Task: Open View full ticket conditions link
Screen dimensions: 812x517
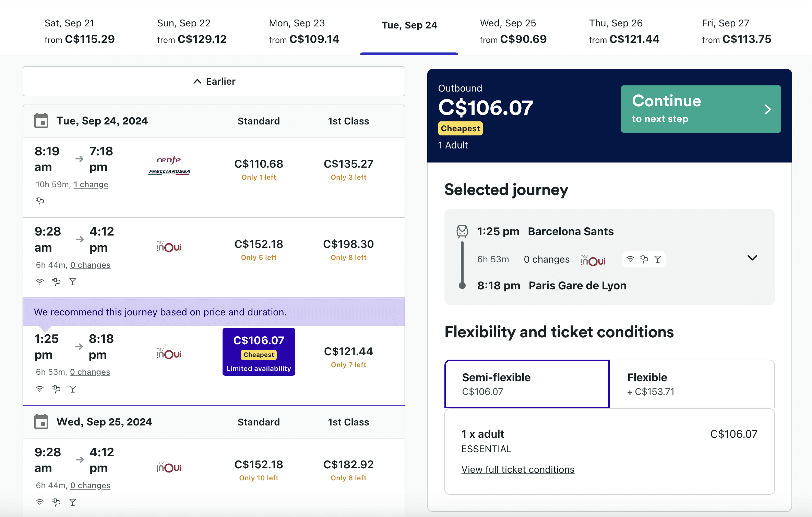Action: pyautogui.click(x=518, y=469)
